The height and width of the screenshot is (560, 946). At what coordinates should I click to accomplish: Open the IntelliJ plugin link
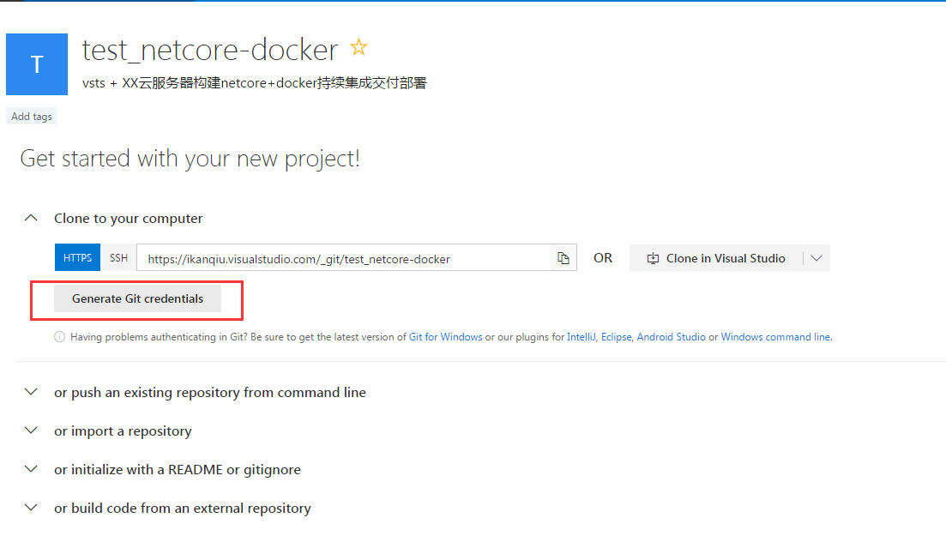(x=581, y=337)
